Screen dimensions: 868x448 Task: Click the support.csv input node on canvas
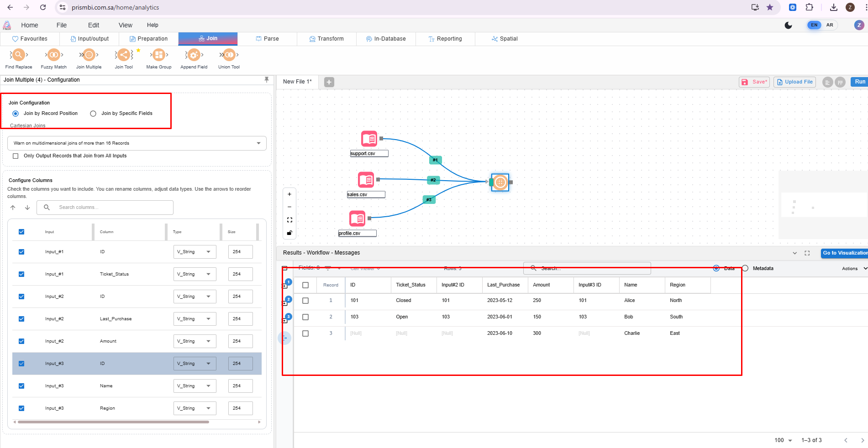click(369, 138)
